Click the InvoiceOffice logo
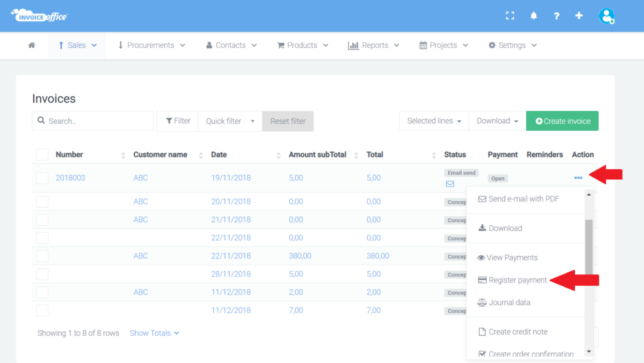This screenshot has width=644, height=363. 39,16
